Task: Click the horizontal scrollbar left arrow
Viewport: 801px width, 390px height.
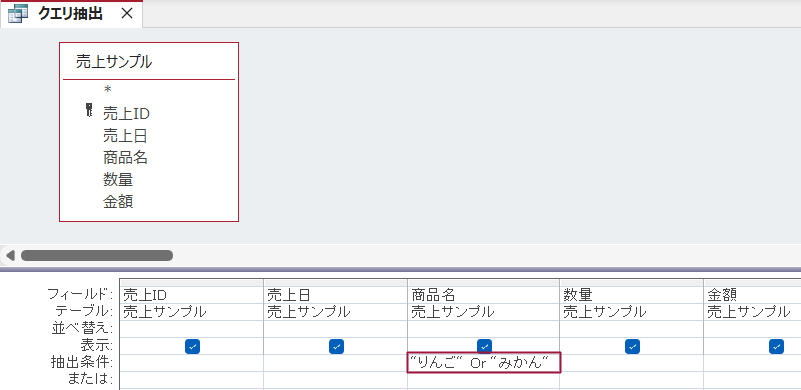Action: click(x=10, y=255)
